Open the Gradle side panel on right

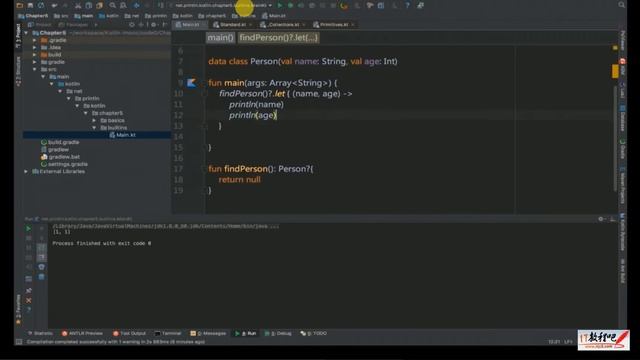coord(622,149)
